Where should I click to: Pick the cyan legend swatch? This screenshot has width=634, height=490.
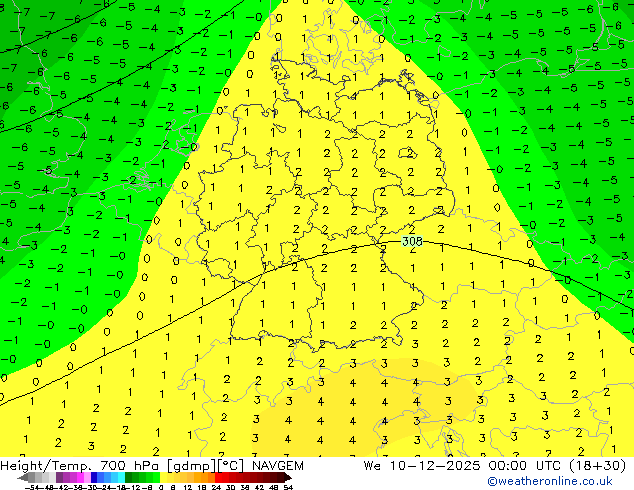(x=121, y=478)
